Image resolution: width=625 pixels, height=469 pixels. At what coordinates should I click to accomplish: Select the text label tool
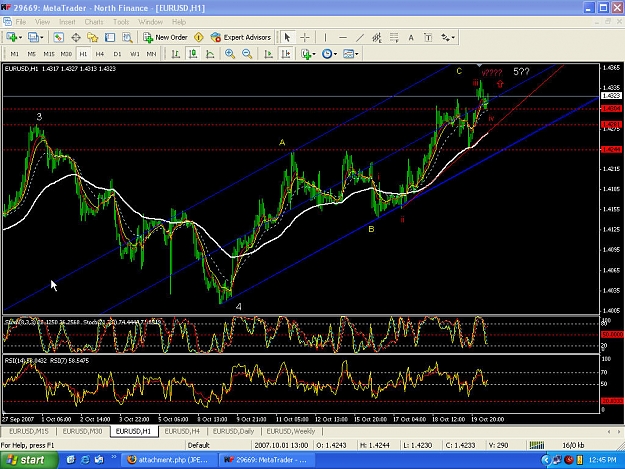(428, 37)
